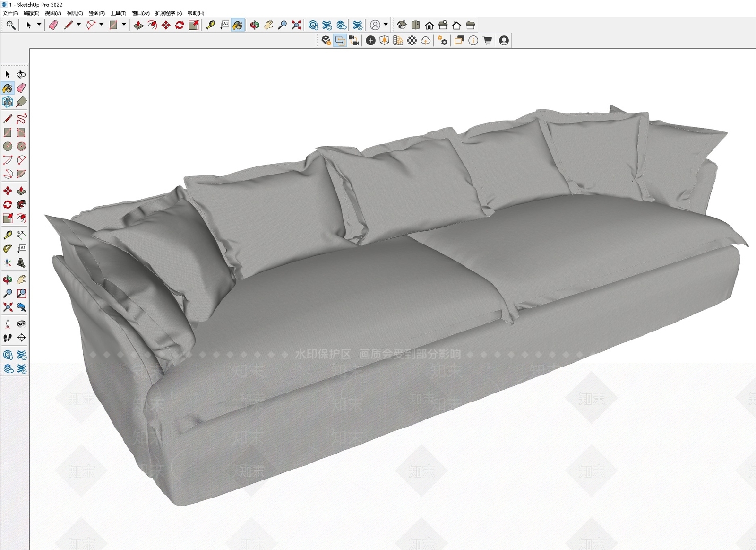Go to the Previous view
The image size is (756, 550).
point(21,307)
